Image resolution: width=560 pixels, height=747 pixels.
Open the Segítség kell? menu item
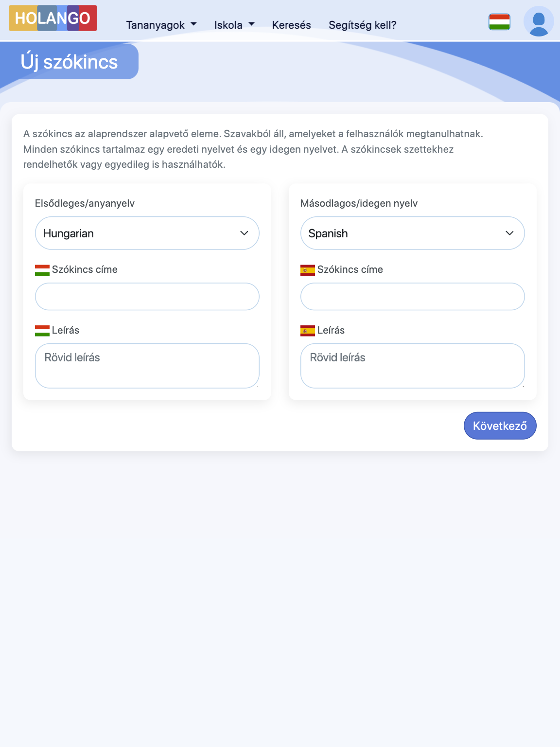coord(362,25)
